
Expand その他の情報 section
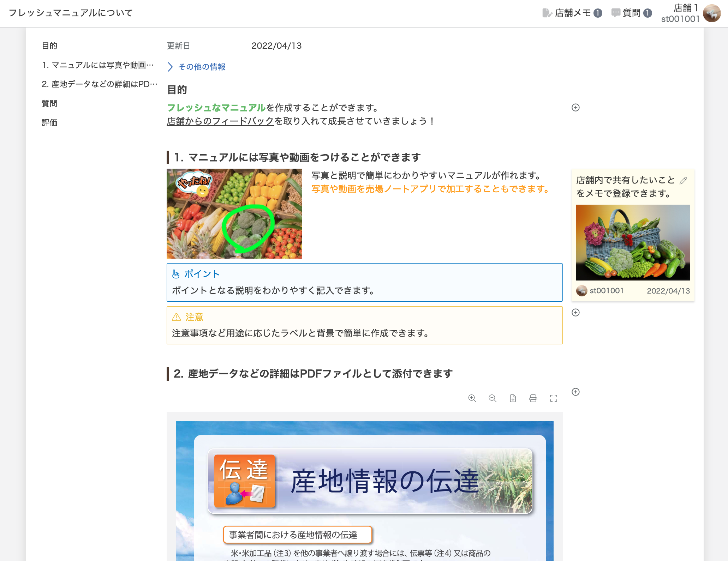tap(197, 67)
